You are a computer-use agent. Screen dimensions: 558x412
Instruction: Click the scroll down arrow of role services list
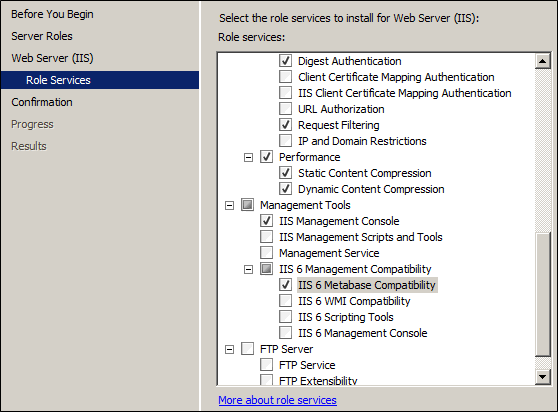[x=542, y=377]
